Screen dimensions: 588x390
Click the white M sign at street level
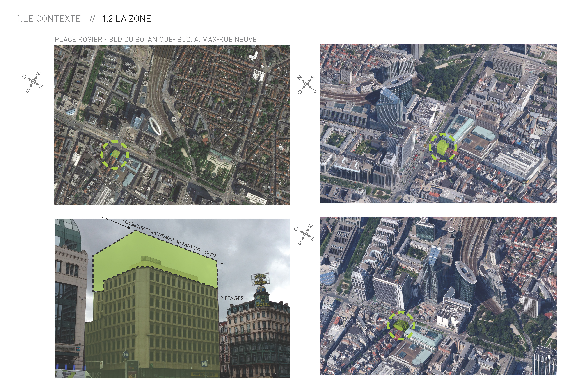[204, 363]
